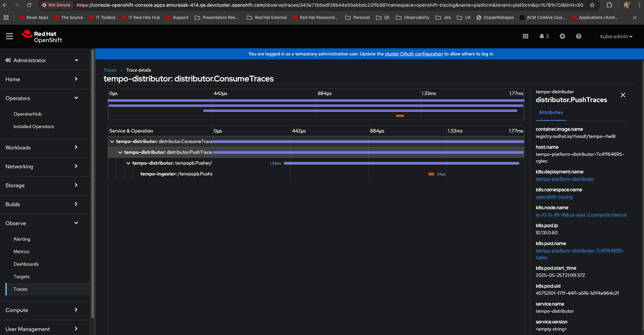Collapse the distributor.PushTraces span row
This screenshot has height=335, width=644.
pos(120,152)
